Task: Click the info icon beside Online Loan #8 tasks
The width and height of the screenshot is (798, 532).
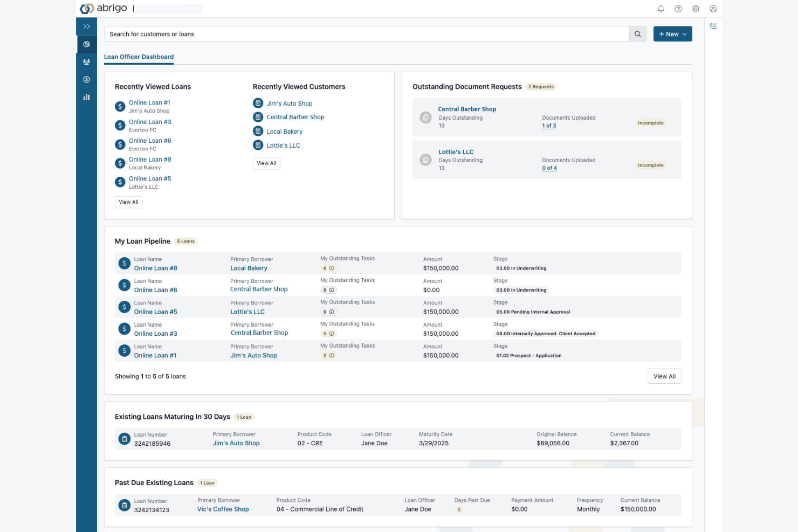Action: pos(332,268)
